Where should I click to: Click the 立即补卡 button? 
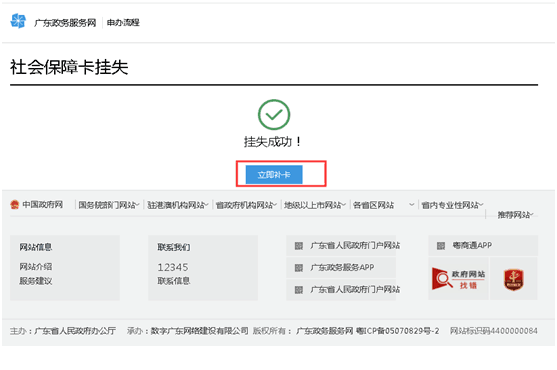tap(274, 174)
